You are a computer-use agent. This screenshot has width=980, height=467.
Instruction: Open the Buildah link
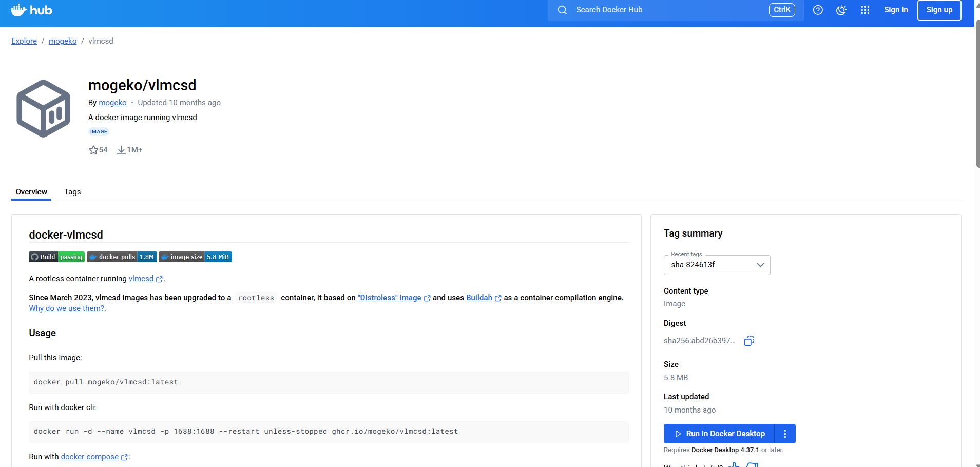tap(479, 298)
